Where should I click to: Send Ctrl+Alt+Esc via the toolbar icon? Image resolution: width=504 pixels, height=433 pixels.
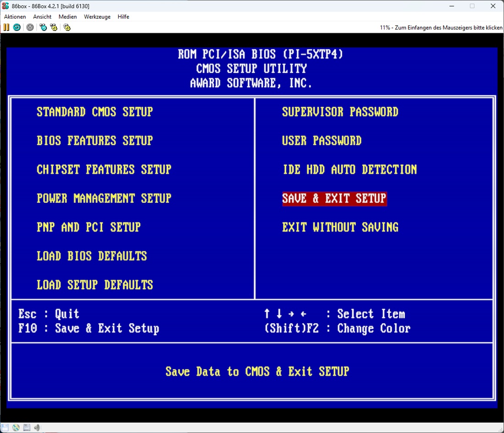coord(54,27)
